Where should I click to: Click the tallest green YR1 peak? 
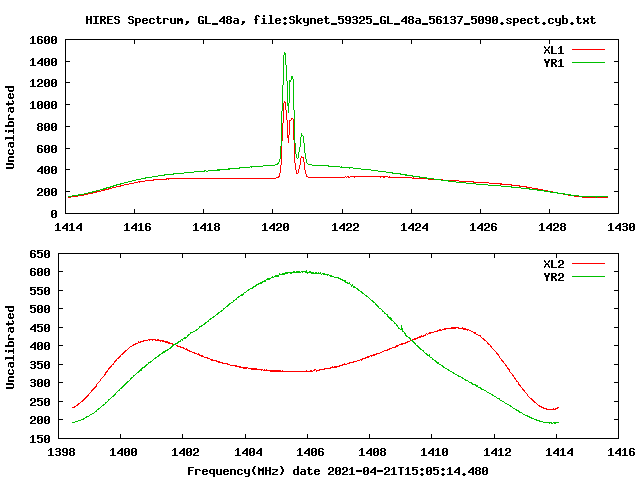tap(284, 53)
